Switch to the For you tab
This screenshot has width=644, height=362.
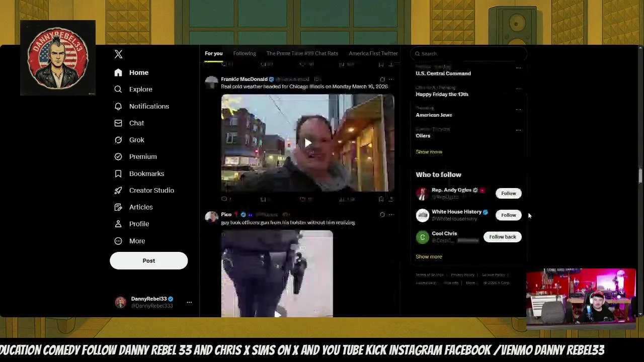coord(213,53)
